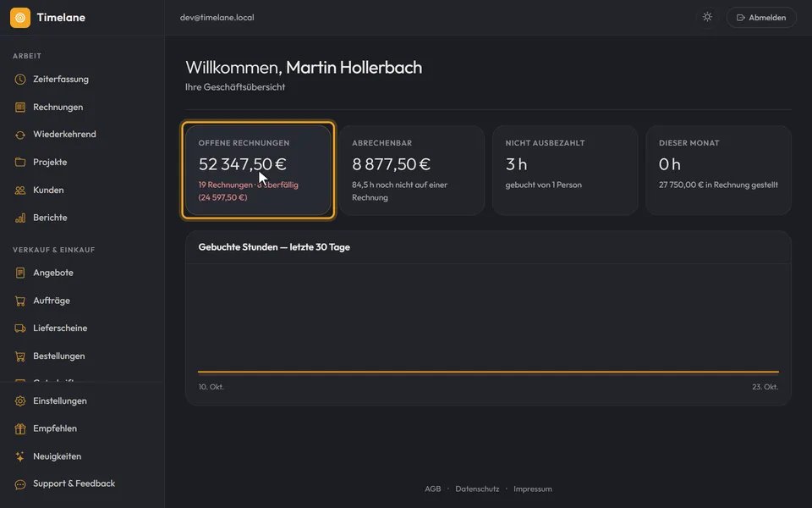Image resolution: width=812 pixels, height=508 pixels.
Task: Click the gift icon beside Empfehlen
Action: pos(20,428)
